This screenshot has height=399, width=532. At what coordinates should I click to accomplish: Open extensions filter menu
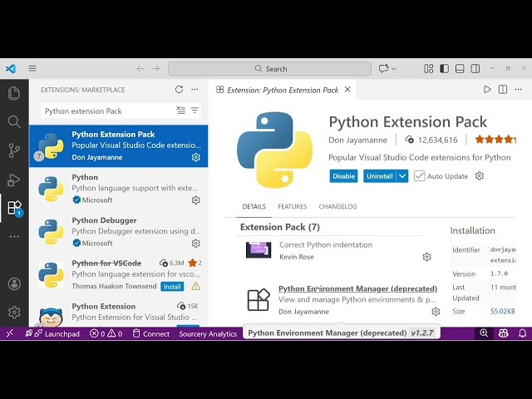[195, 111]
